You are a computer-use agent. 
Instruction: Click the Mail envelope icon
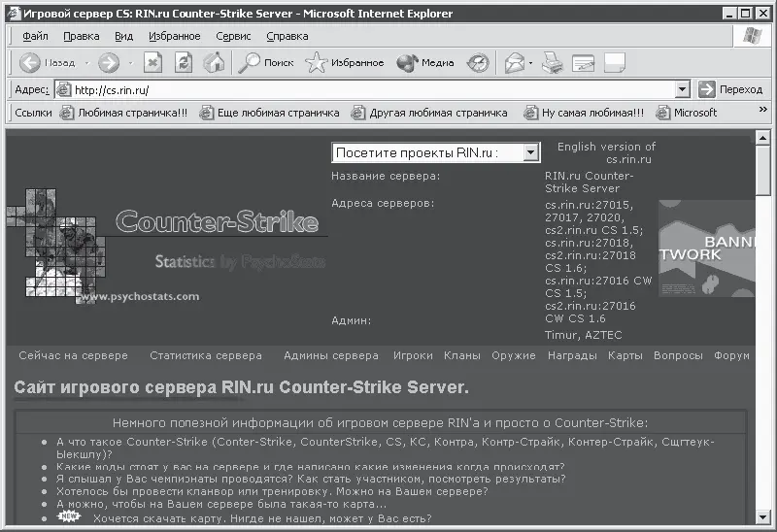(x=515, y=63)
